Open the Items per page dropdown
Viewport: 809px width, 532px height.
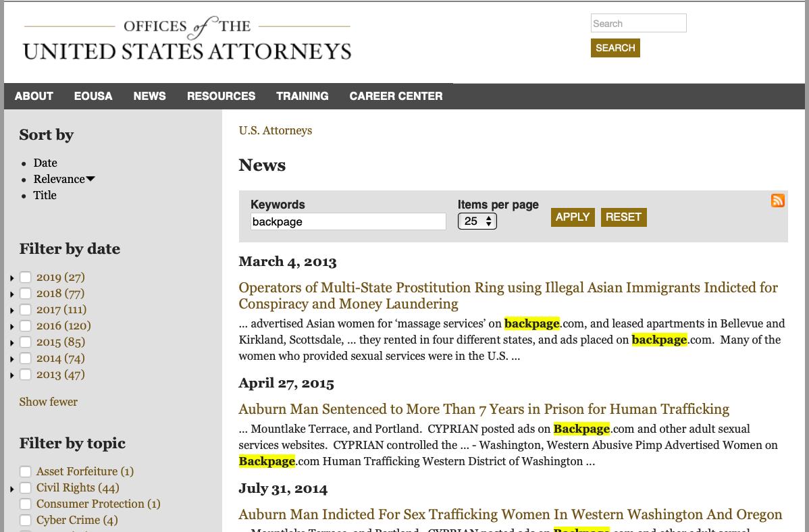tap(477, 221)
